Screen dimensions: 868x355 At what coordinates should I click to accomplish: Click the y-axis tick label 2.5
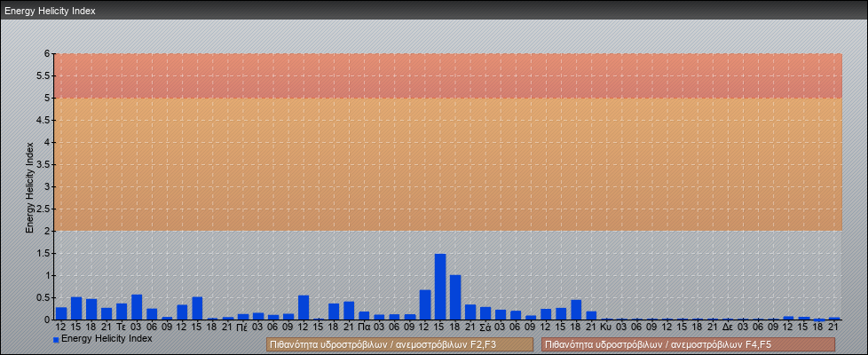tap(43, 209)
